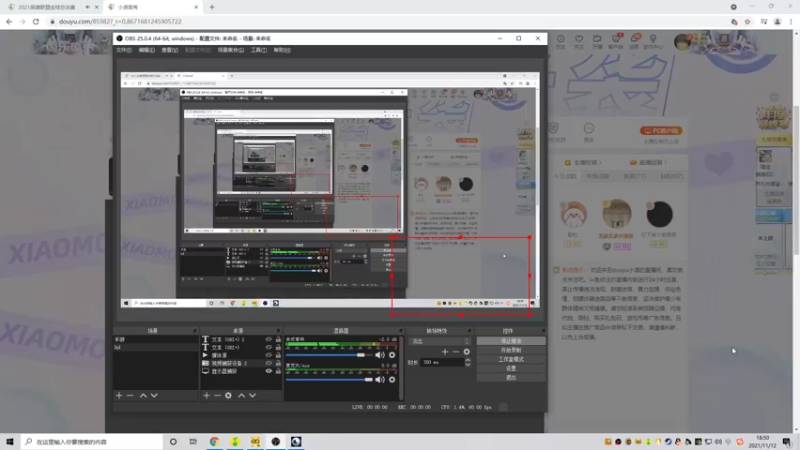
Task: Click the 开始录制 button in controls
Action: point(511,350)
